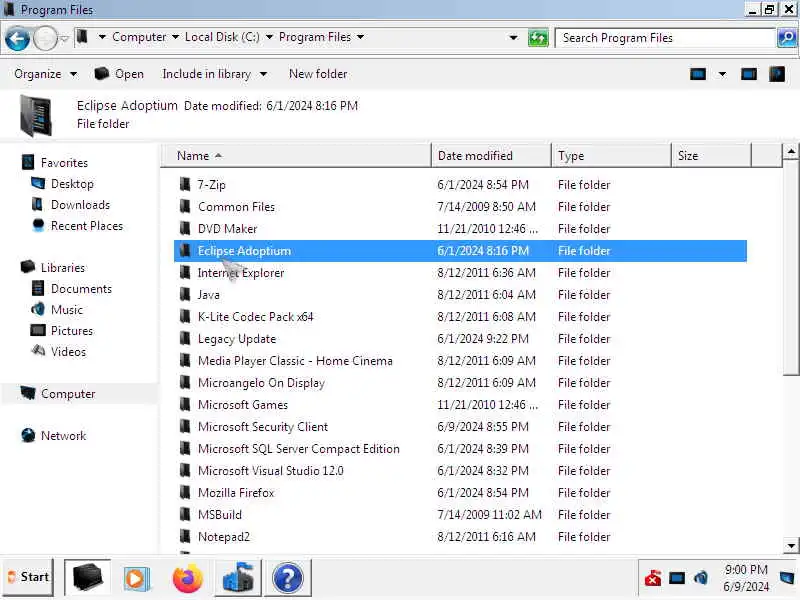Click the Forward navigation button
This screenshot has width=800, height=600.
(45, 39)
